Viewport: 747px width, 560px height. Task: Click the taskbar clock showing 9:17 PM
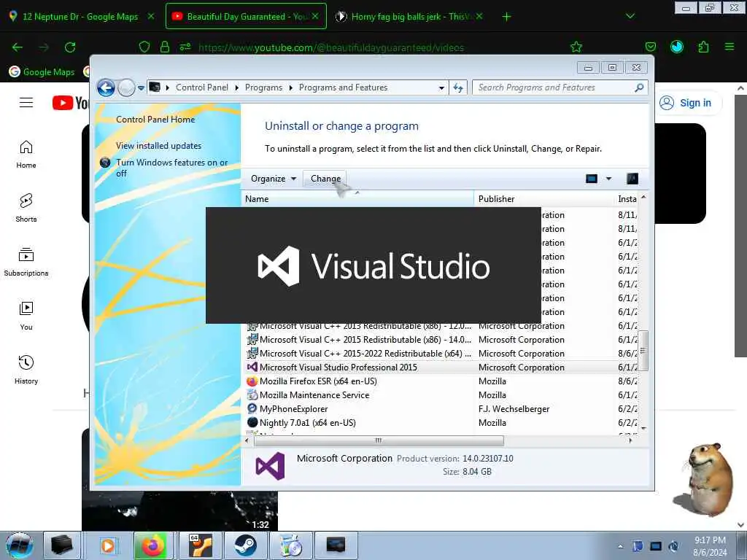(x=710, y=546)
